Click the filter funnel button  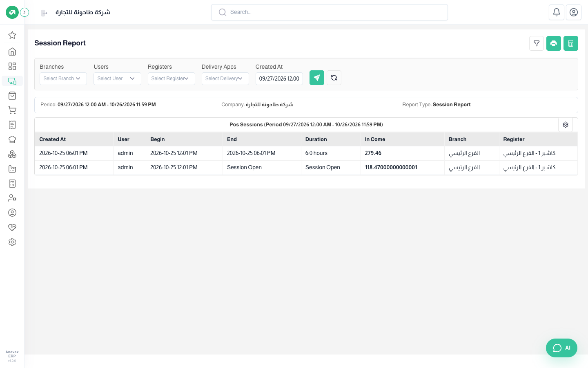[x=537, y=43]
